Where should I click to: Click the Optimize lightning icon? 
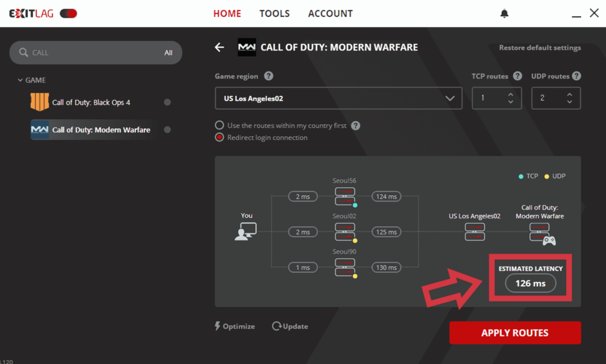coord(217,326)
